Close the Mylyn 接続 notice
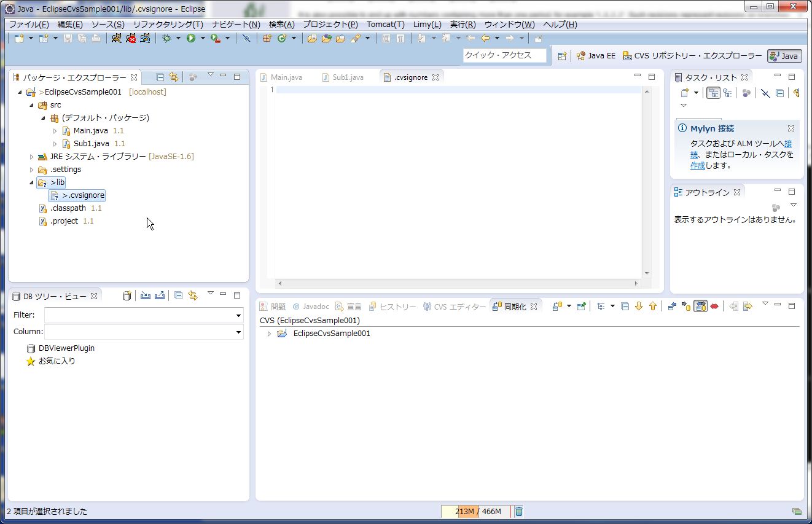812x524 pixels. point(791,128)
